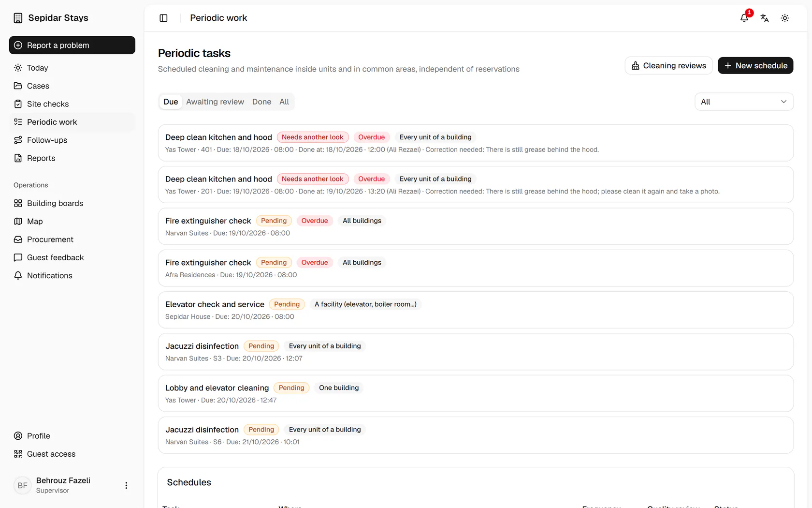Open Deep clean kitchen task for unit 201
Viewport: 812px width, 508px height.
point(476,185)
